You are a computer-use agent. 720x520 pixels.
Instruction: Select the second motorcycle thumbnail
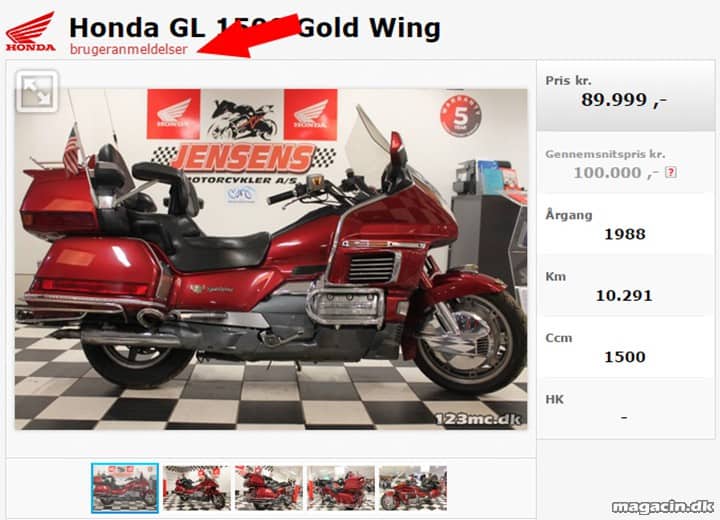coord(197,488)
